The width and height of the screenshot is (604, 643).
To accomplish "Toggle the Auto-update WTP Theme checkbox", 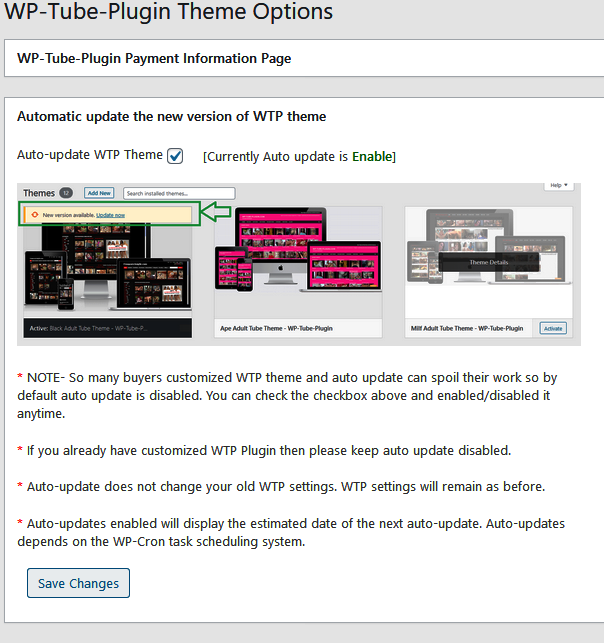I will tap(175, 156).
